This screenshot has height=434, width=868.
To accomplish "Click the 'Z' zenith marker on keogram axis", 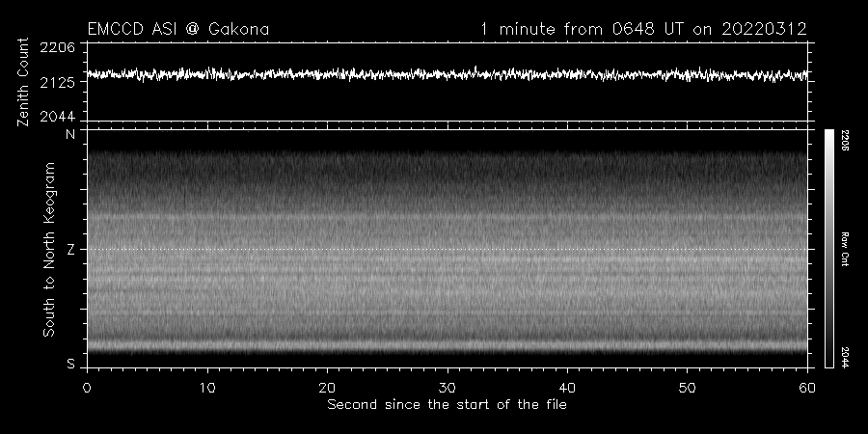I will [x=70, y=250].
